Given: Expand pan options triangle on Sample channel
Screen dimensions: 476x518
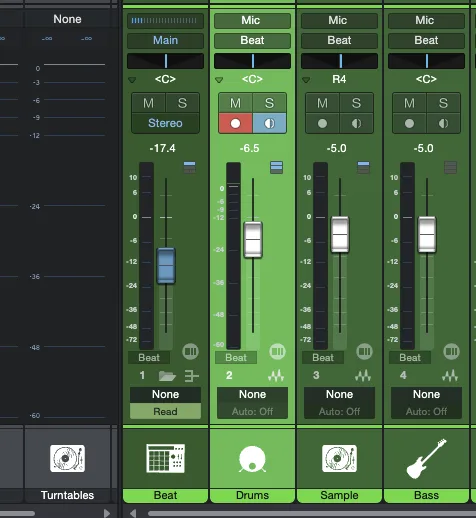Looking at the screenshot, I should (306, 80).
